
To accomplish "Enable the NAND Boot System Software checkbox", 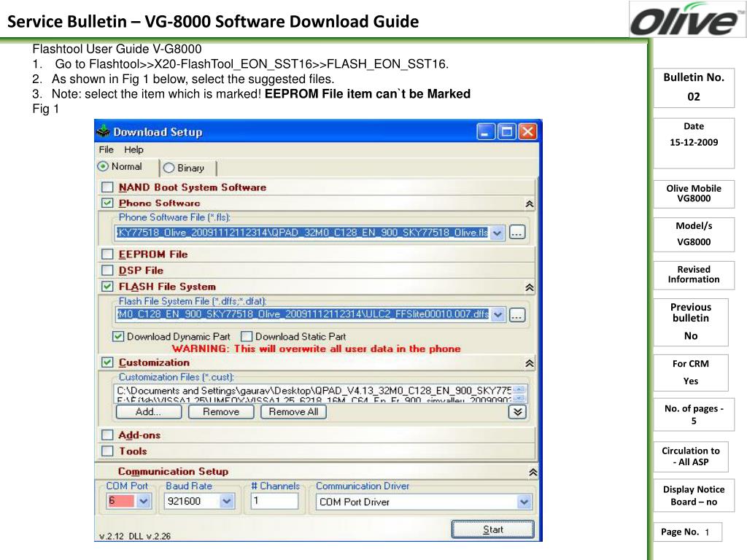I will click(107, 187).
